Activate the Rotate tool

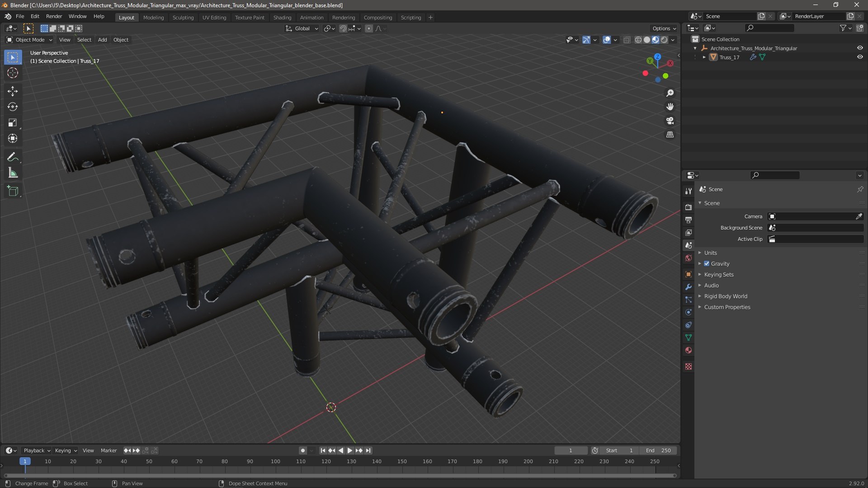click(13, 107)
